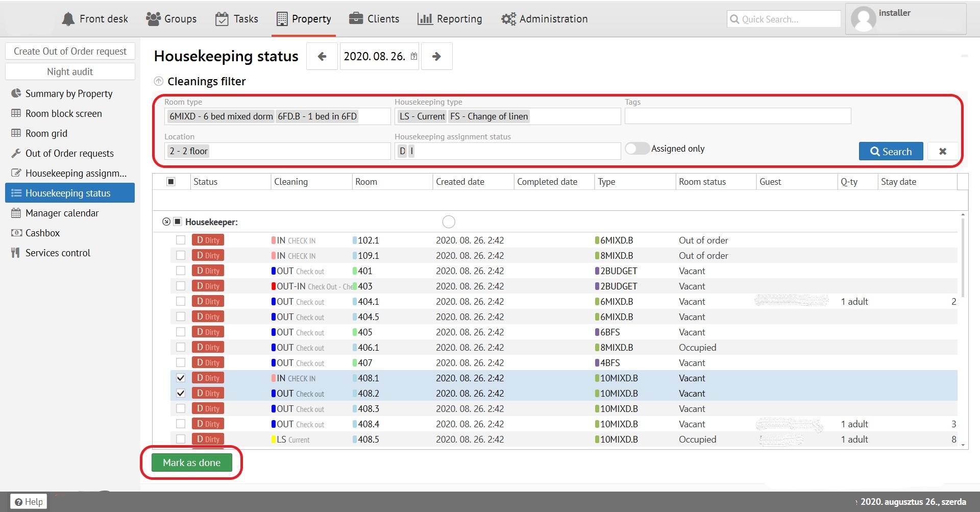This screenshot has width=980, height=512.
Task: Open the Reporting menu
Action: pyautogui.click(x=450, y=19)
